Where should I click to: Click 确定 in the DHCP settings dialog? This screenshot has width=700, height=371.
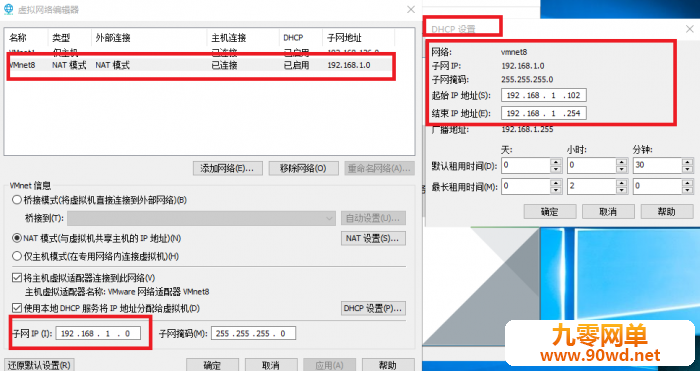point(550,212)
